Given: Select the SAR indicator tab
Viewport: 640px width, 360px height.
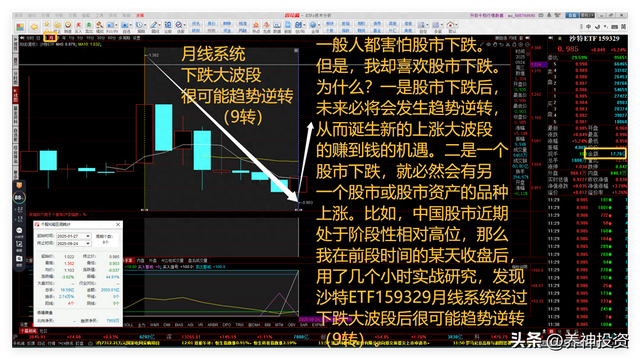Looking at the screenshot, I should click(304, 324).
